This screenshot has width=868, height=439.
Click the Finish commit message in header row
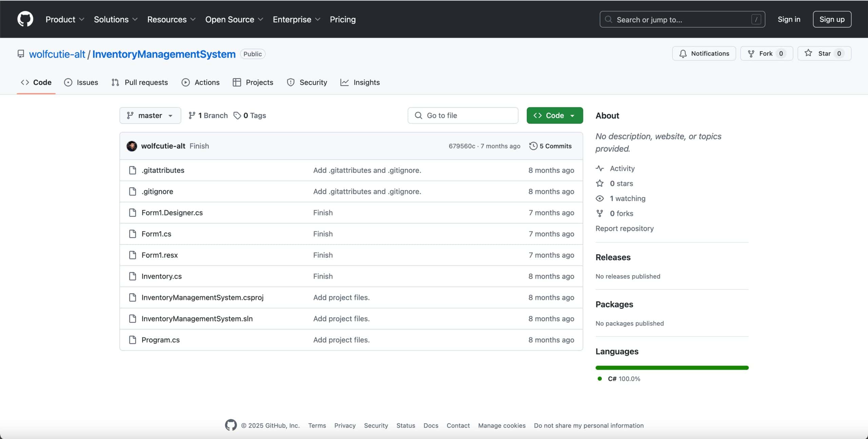(x=199, y=146)
